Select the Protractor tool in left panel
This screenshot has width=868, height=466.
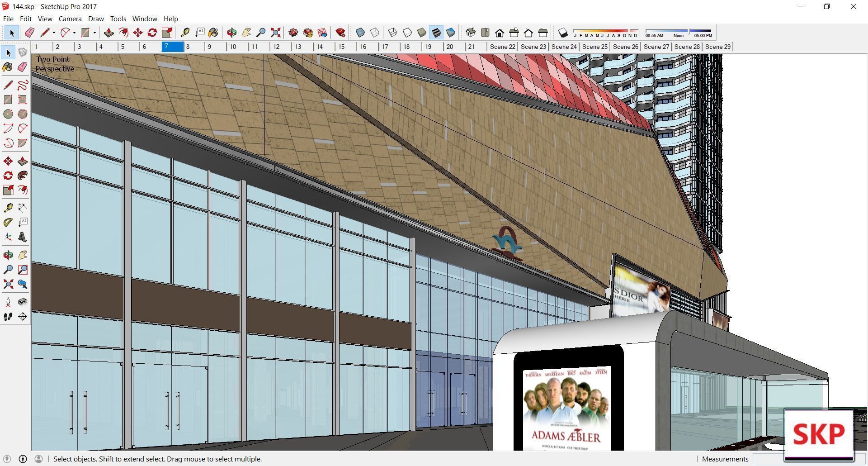[8, 222]
